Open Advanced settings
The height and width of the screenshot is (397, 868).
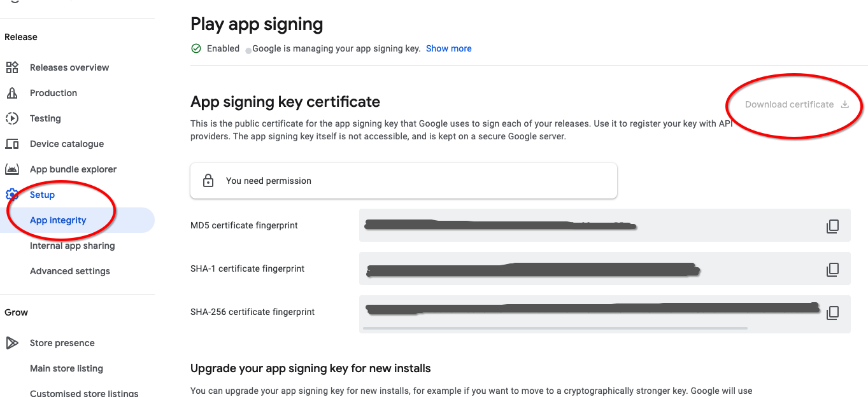coord(69,271)
